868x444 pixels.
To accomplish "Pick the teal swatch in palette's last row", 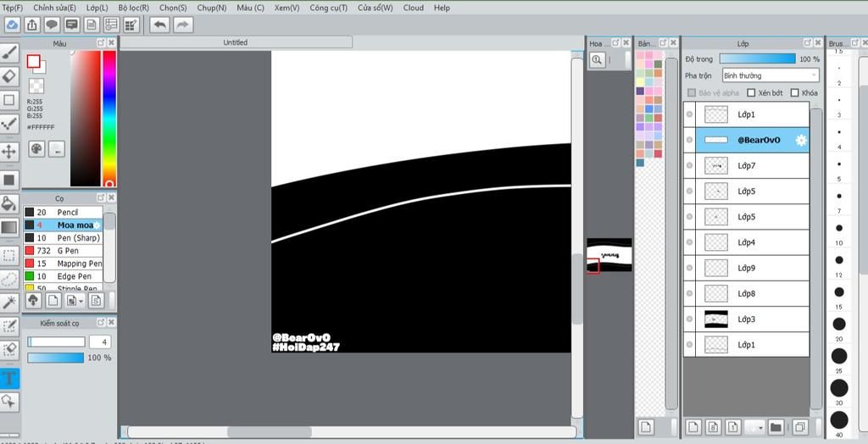I will coord(641,163).
